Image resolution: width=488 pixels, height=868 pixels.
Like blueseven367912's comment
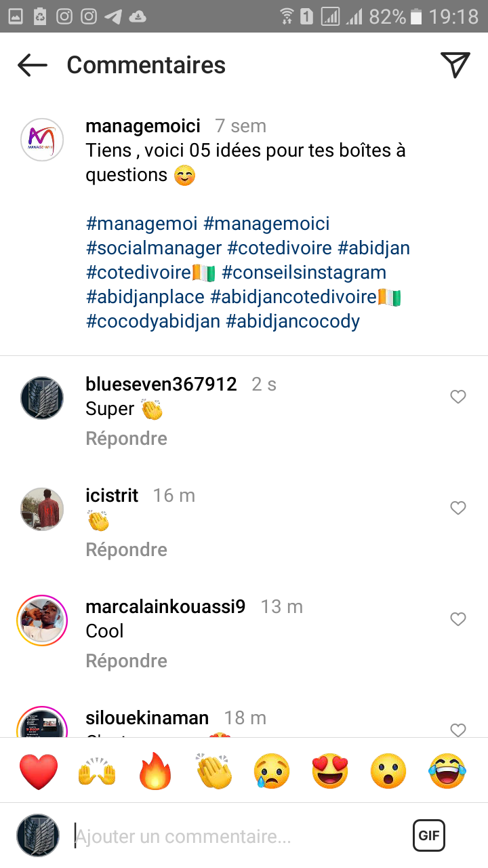[x=458, y=397]
